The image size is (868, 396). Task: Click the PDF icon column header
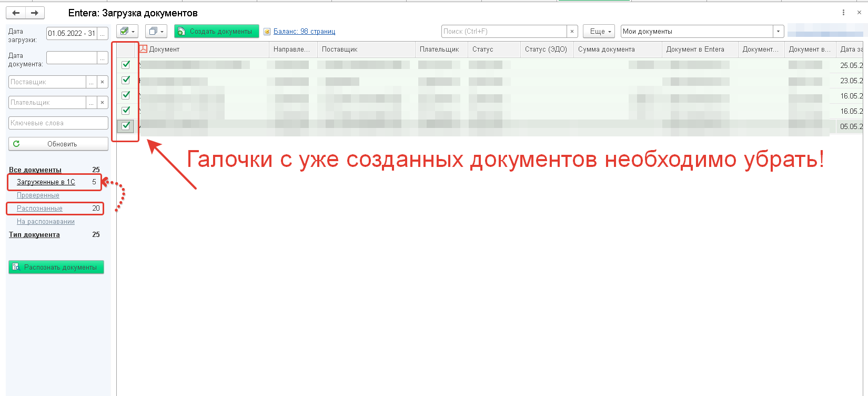point(143,49)
